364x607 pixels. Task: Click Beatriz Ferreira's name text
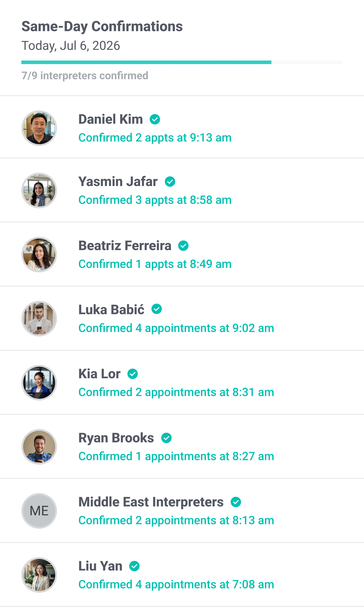125,246
